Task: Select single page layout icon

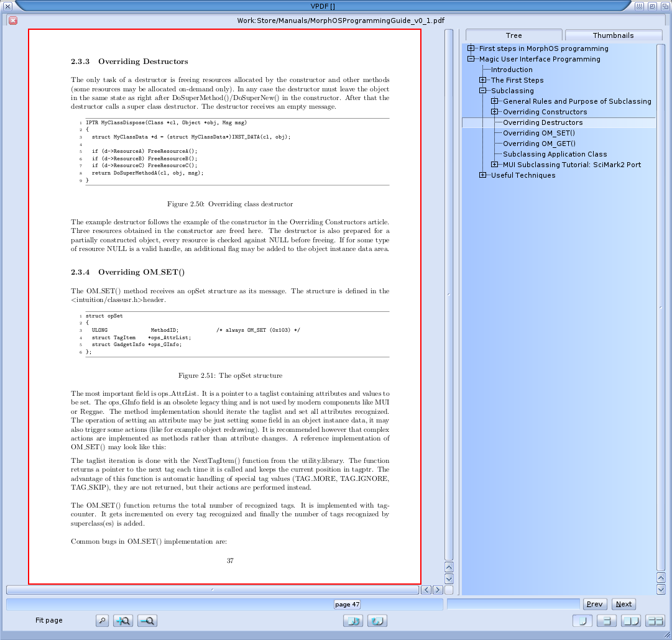Action: point(582,620)
